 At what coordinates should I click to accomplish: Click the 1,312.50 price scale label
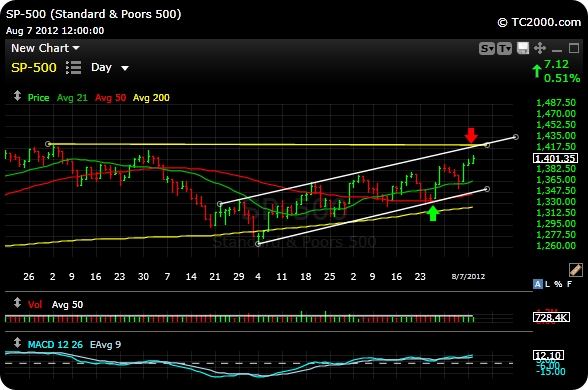click(x=556, y=213)
